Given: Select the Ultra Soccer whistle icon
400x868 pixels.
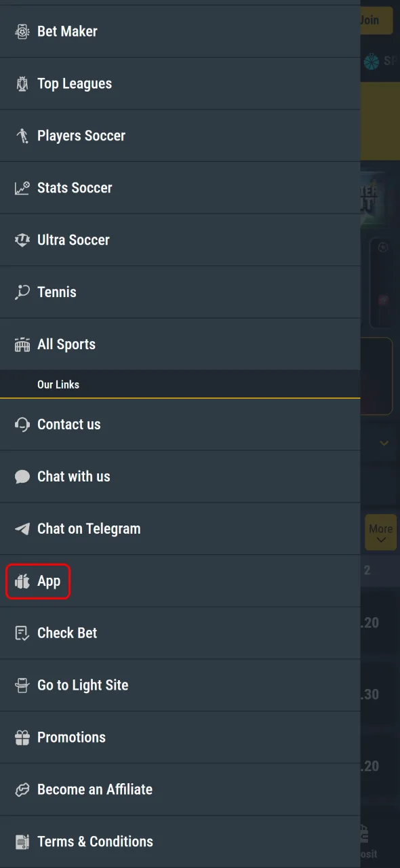Looking at the screenshot, I should (x=22, y=240).
